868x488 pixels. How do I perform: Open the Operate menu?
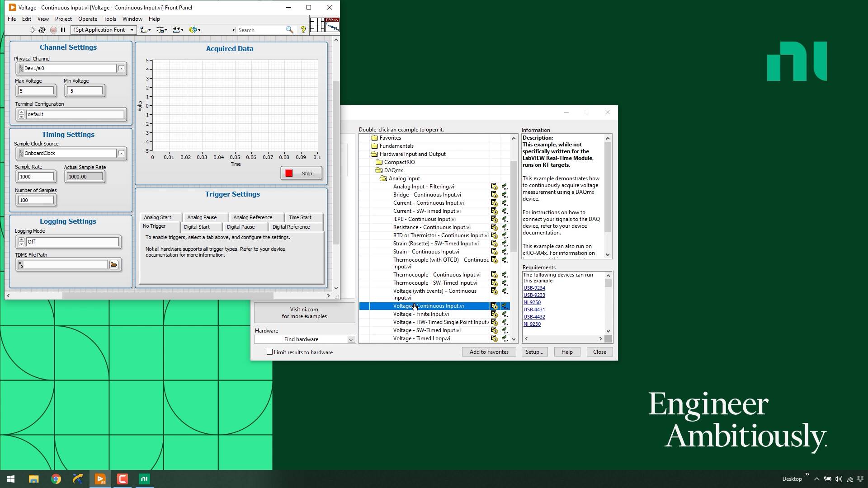[x=87, y=19]
